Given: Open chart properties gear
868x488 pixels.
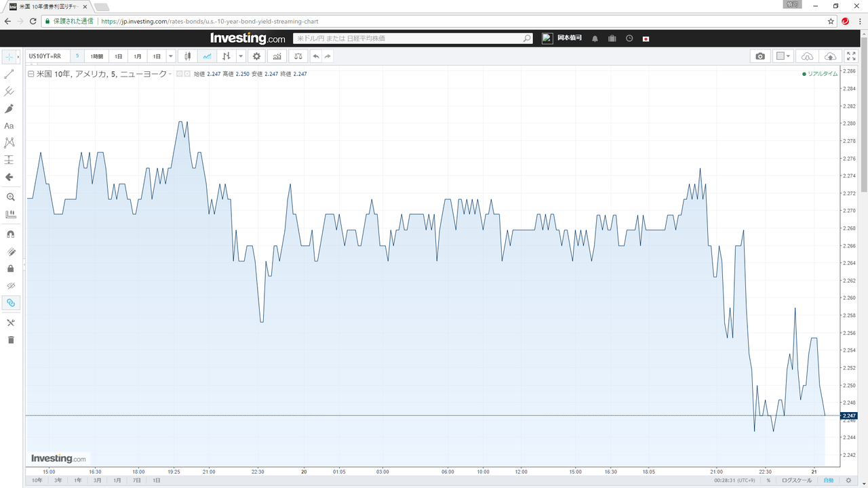Looking at the screenshot, I should [x=256, y=56].
